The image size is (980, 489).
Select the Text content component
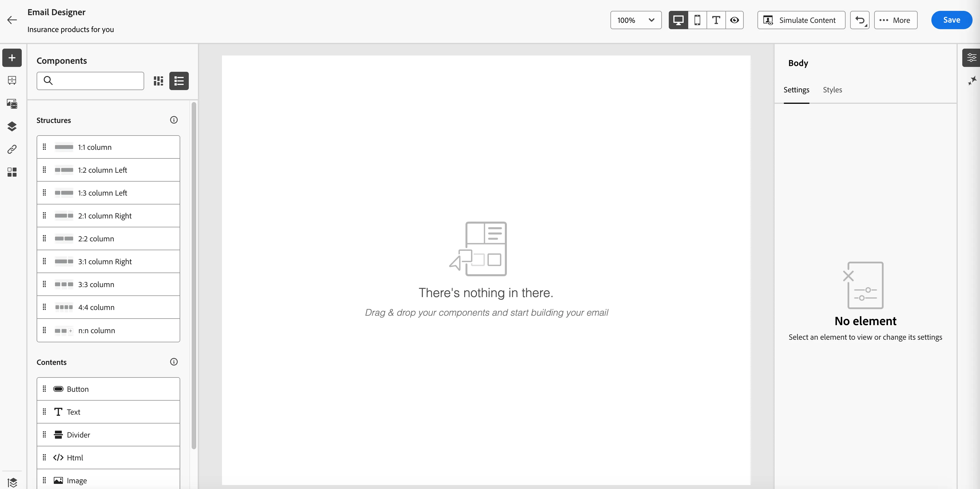click(x=108, y=412)
